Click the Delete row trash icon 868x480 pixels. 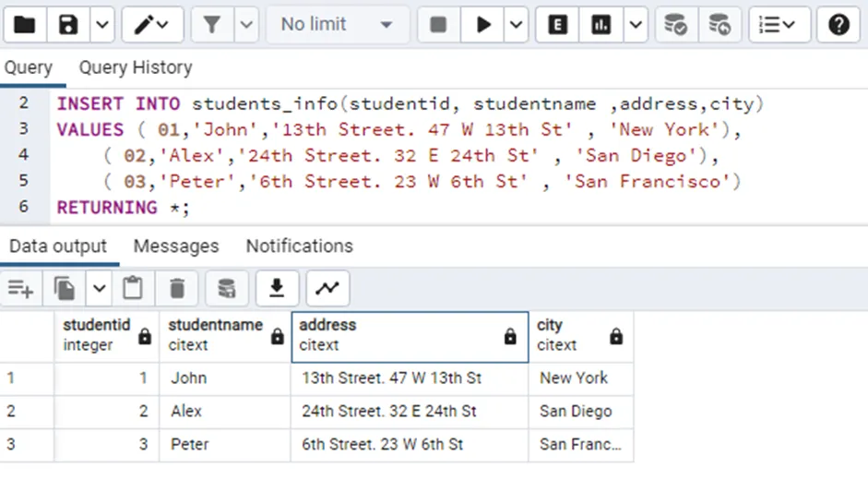pos(178,289)
